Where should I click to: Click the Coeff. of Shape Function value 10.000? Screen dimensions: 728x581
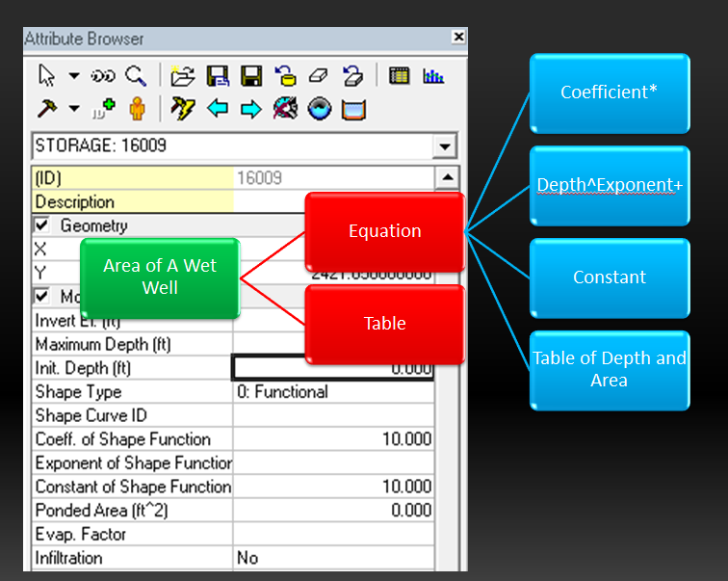coord(406,439)
